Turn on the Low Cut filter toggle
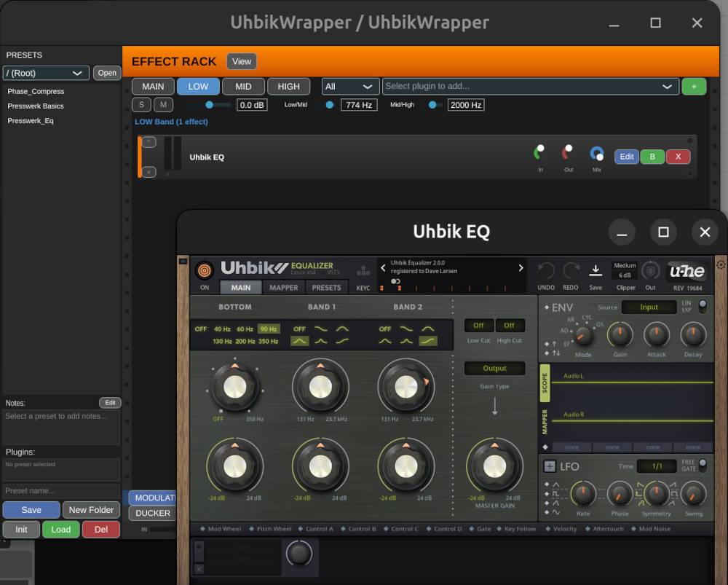 [478, 325]
